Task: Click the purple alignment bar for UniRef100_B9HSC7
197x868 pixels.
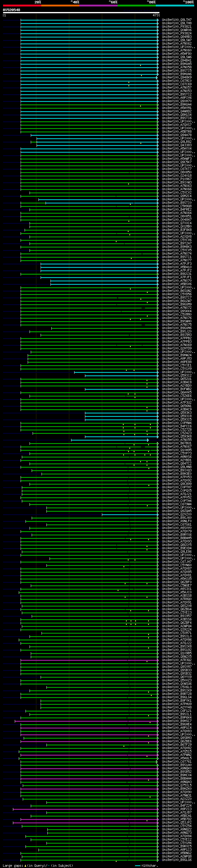Action: [86, 721]
